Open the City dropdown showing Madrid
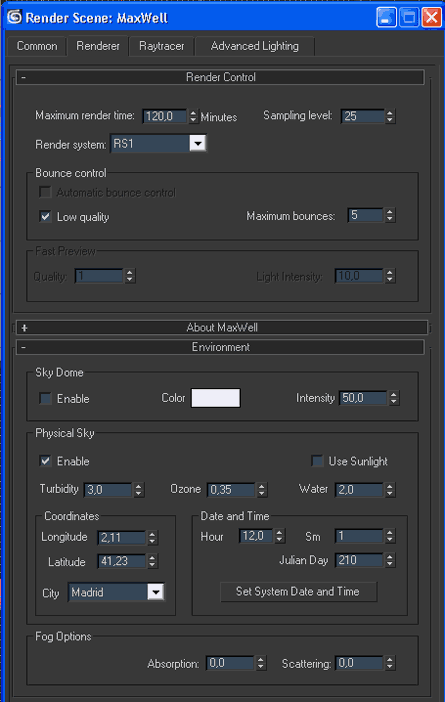This screenshot has height=702, width=445. [x=116, y=592]
